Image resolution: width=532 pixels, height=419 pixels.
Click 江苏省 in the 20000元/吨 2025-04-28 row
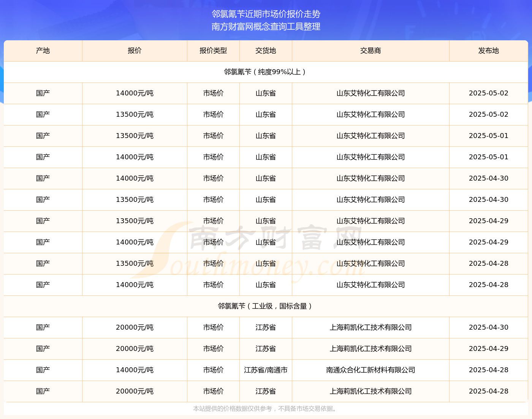pyautogui.click(x=266, y=391)
